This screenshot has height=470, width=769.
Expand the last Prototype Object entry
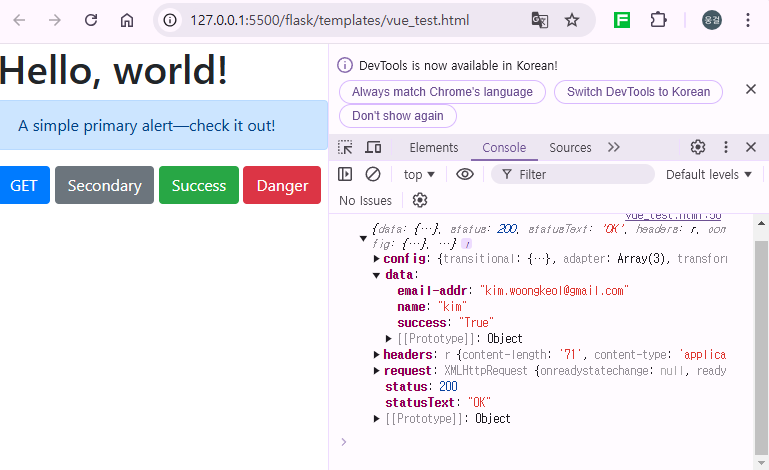(376, 418)
